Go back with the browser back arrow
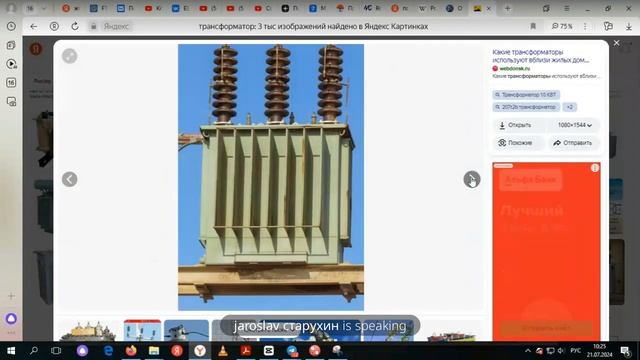 [33, 26]
